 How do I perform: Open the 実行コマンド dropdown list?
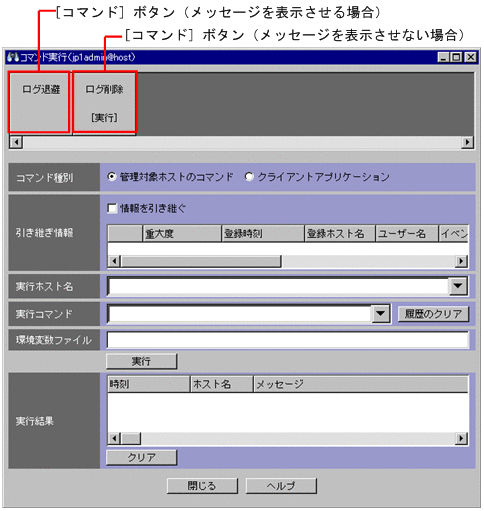point(380,314)
